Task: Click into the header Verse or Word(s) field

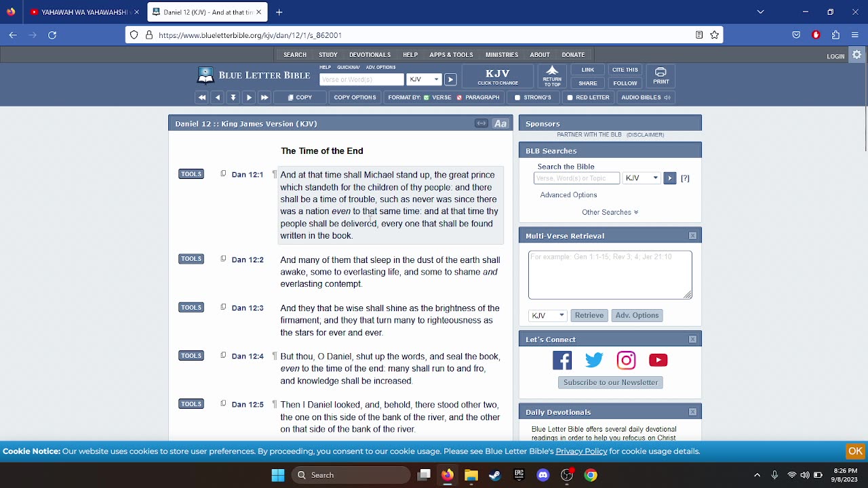Action: pos(361,79)
